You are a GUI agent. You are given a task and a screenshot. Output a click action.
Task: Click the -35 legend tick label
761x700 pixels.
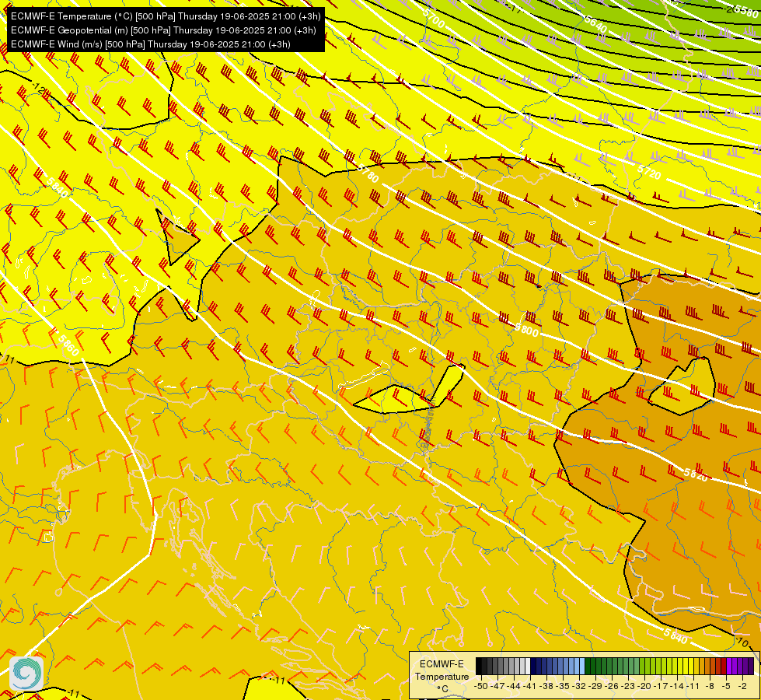click(x=562, y=686)
